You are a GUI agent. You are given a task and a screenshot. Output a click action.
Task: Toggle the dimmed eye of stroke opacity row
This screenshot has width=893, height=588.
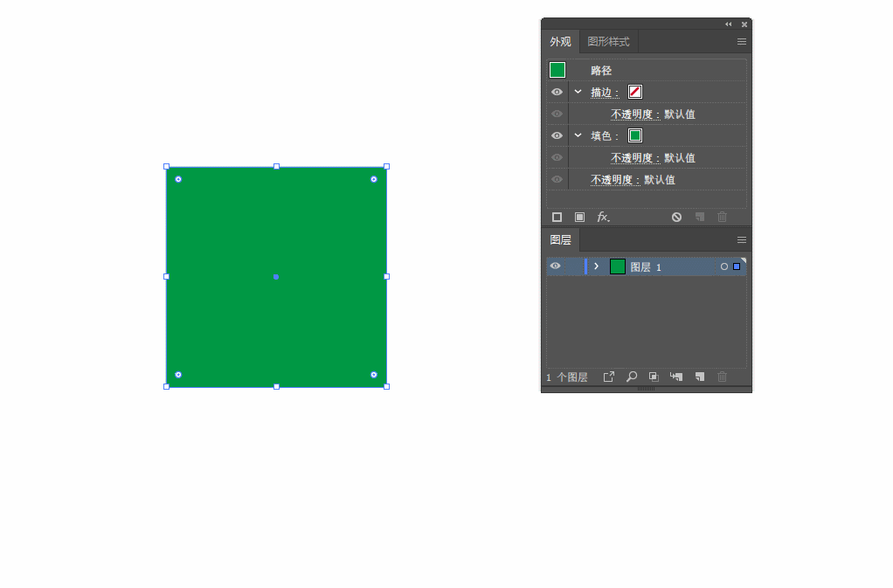pos(557,114)
